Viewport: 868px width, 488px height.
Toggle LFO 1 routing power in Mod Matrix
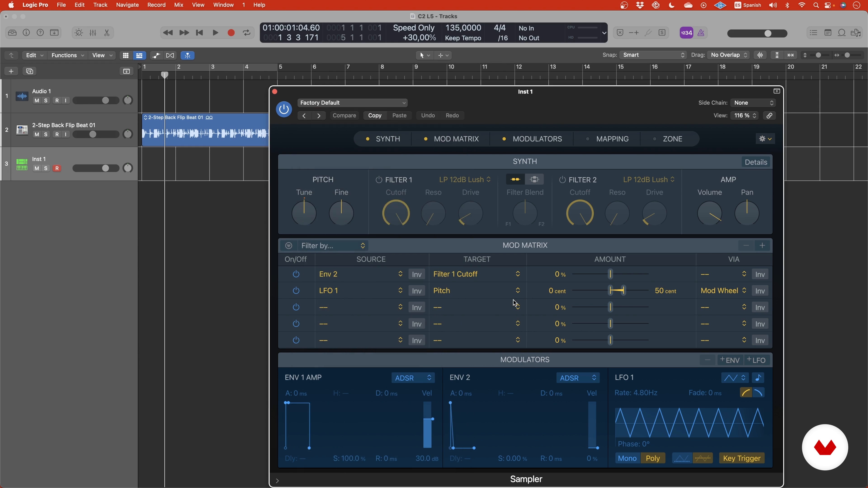[x=296, y=291]
